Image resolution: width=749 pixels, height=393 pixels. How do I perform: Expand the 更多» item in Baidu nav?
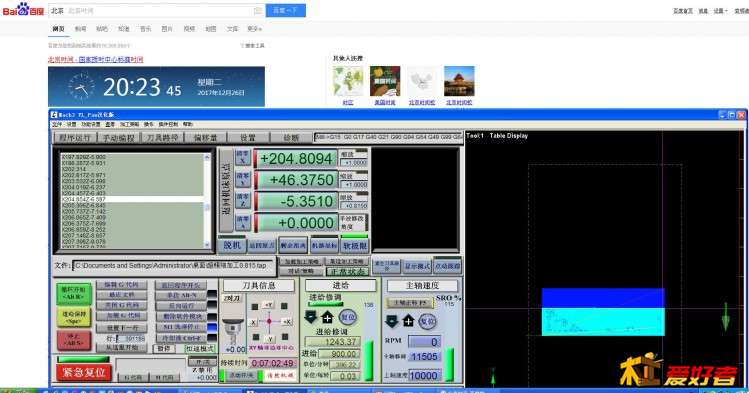255,29
